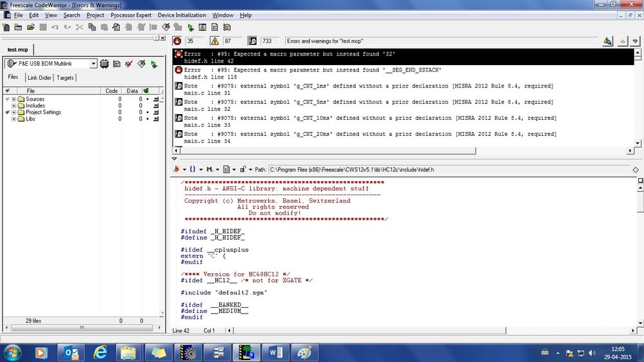Open the P&E USB BDM Multilink target dropdown
644x362 pixels.
click(93, 64)
